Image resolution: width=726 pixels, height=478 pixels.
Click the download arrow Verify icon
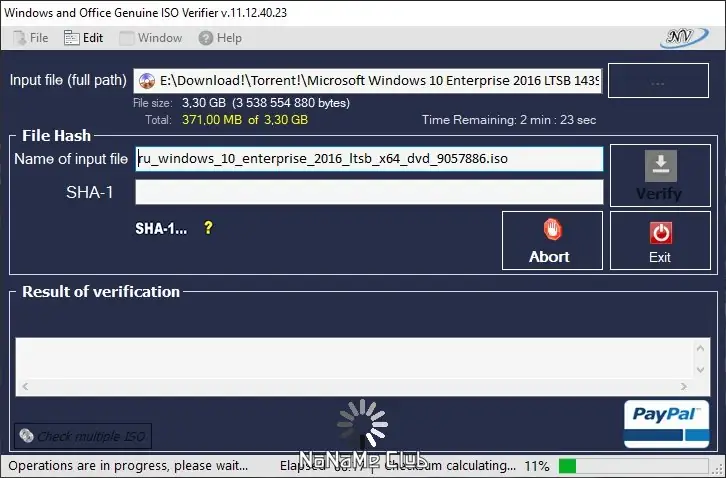[x=661, y=166]
